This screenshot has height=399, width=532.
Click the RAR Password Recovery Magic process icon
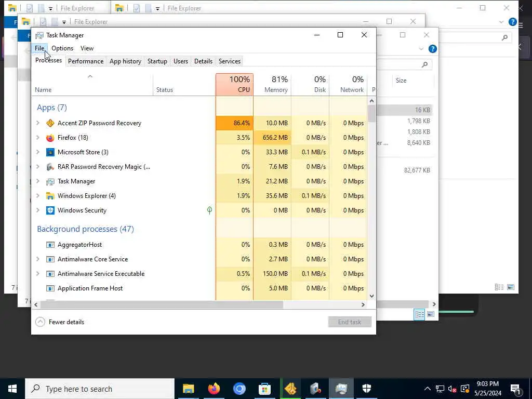coord(50,167)
